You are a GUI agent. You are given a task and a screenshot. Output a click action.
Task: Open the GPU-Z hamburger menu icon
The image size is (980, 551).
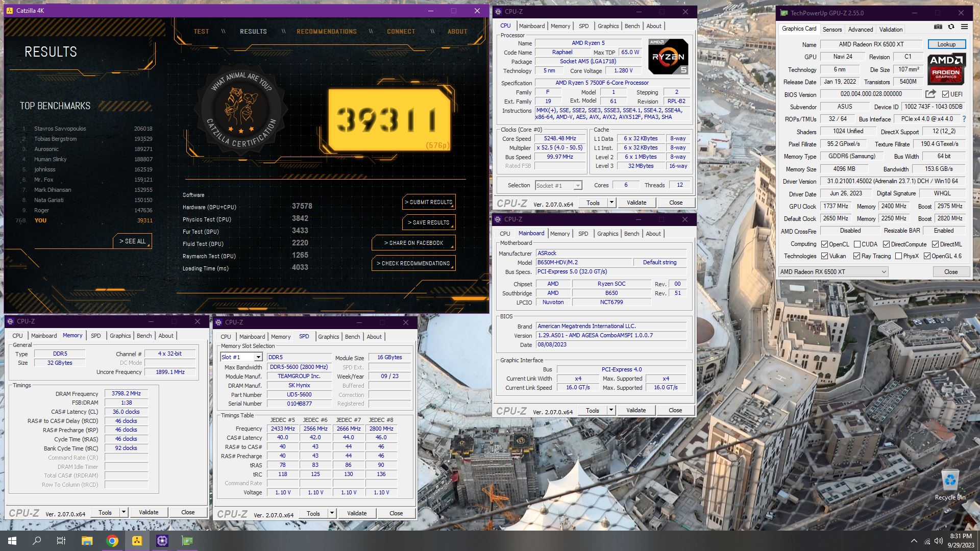964,27
